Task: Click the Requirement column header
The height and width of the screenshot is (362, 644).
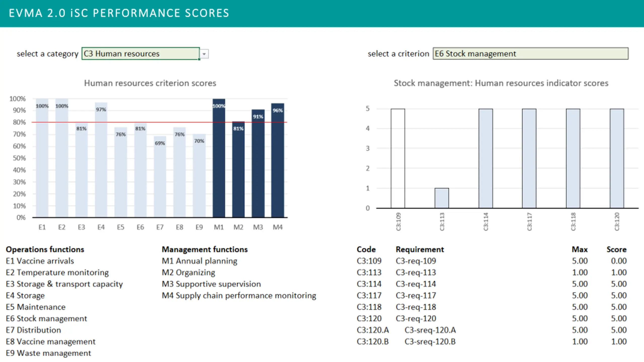Action: [x=420, y=249]
